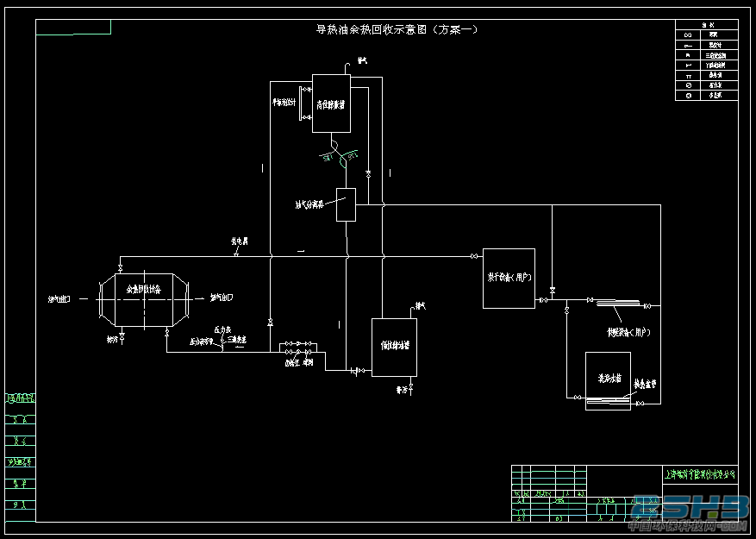
Task: Select valve on line right of expansion tank
Action: pos(368,172)
